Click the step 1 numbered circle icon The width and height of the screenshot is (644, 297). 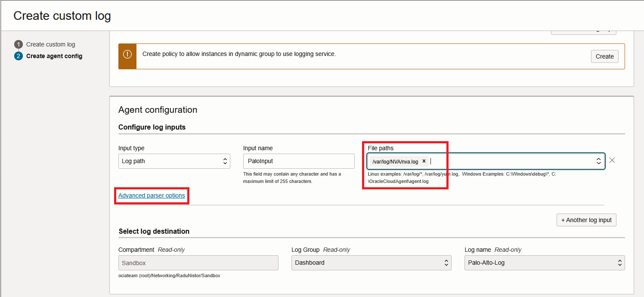coord(18,44)
